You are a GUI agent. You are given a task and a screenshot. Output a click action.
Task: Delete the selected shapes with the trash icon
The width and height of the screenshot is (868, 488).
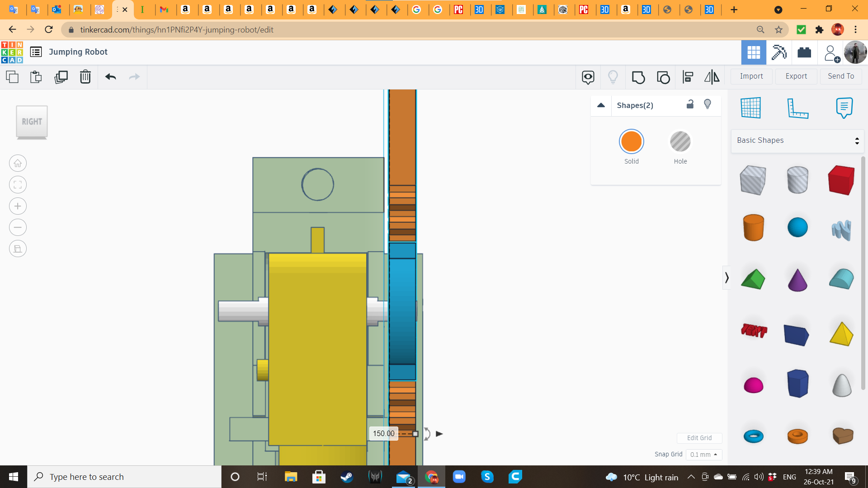[x=85, y=77]
